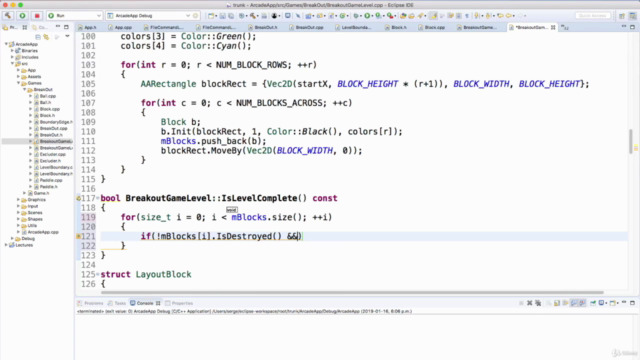The image size is (640, 360).
Task: Switch to the BreakOut.h editor tab
Action: point(263,27)
